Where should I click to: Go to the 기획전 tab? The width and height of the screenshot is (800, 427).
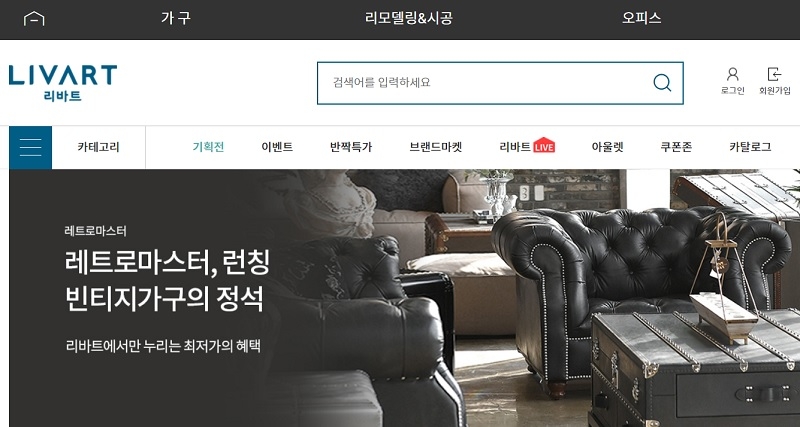pyautogui.click(x=208, y=147)
